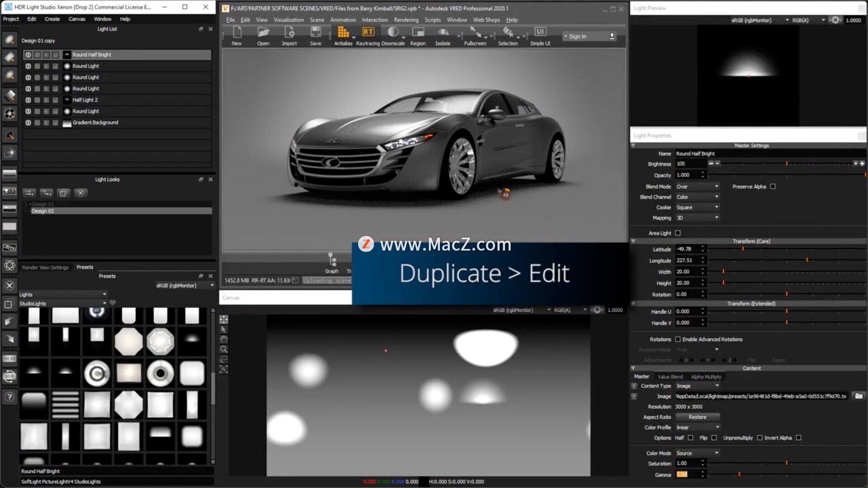The image size is (868, 488).
Task: Click the Longitude slider track
Action: 787,260
